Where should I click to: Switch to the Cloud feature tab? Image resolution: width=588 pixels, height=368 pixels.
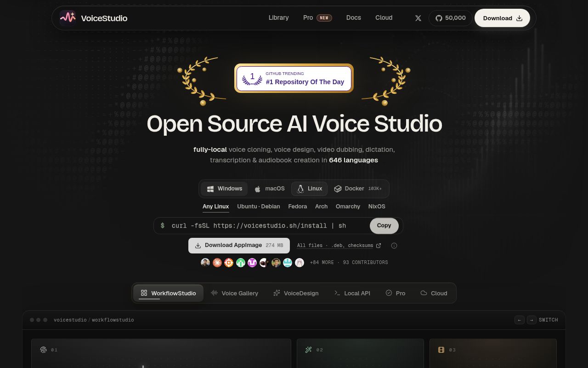pyautogui.click(x=434, y=293)
